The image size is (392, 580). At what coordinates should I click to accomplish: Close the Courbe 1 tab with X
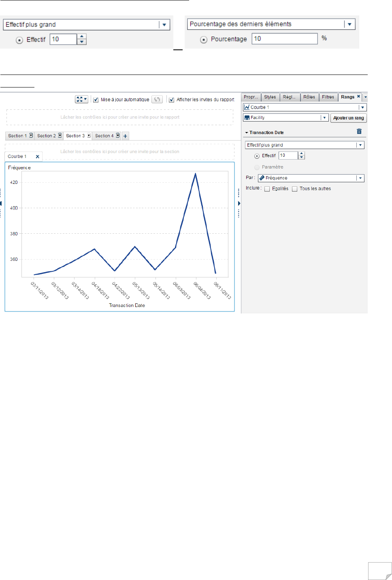tap(38, 156)
